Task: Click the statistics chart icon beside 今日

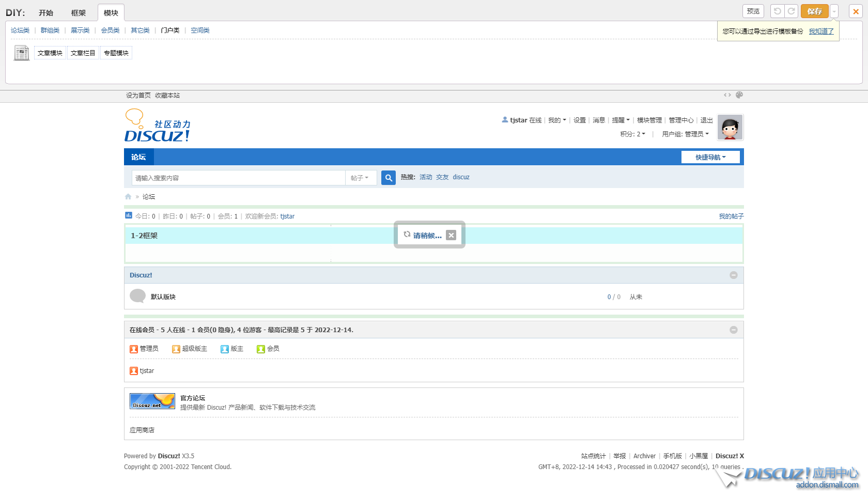Action: [x=128, y=215]
